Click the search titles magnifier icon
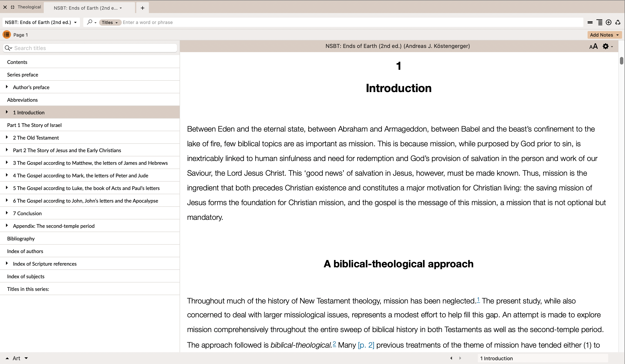 [x=8, y=48]
